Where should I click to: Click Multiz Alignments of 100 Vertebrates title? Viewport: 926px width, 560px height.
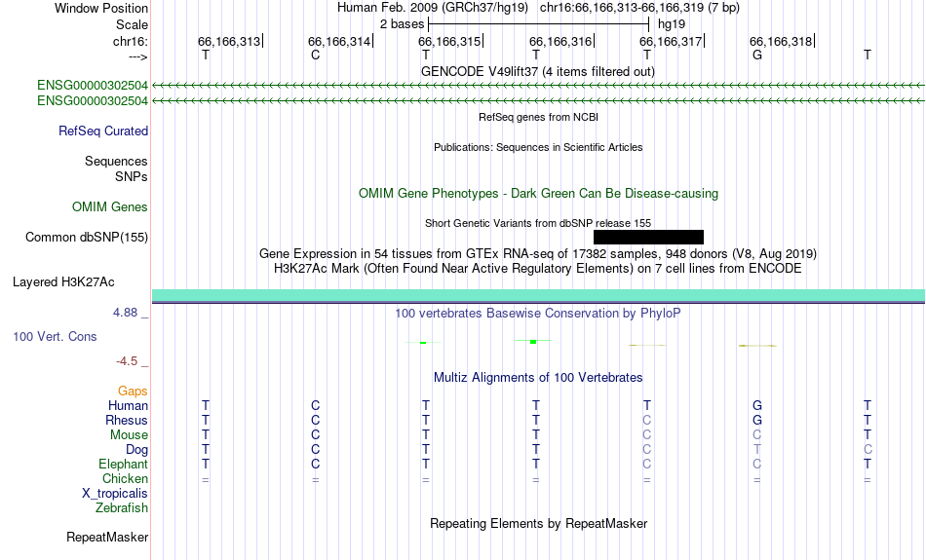(x=538, y=378)
